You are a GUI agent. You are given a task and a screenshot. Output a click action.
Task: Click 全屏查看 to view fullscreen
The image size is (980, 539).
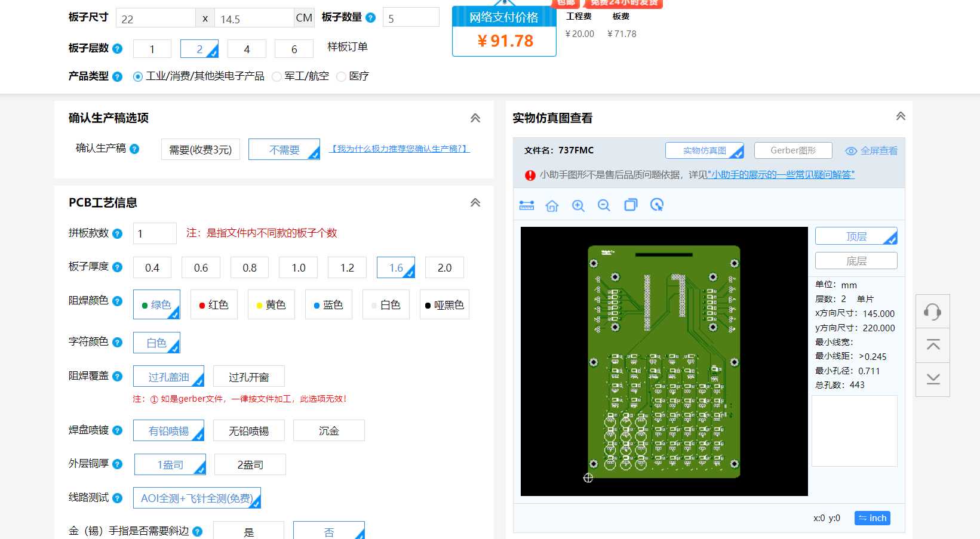click(877, 150)
